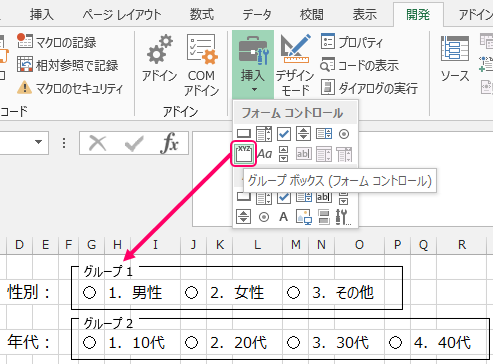493x364 pixels.
Task: Click コードの表示 view code
Action: pos(359,65)
